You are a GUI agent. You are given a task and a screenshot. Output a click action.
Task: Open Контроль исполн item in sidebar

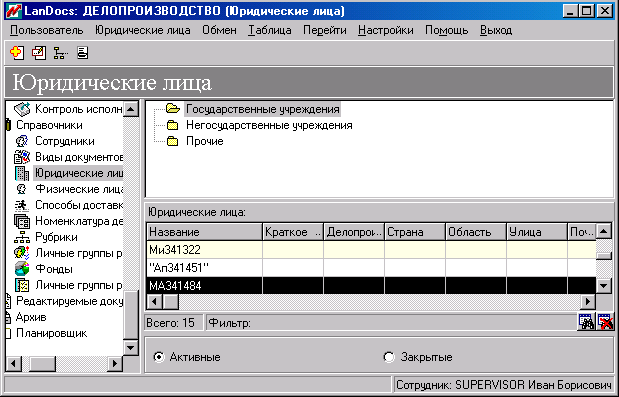[78, 109]
